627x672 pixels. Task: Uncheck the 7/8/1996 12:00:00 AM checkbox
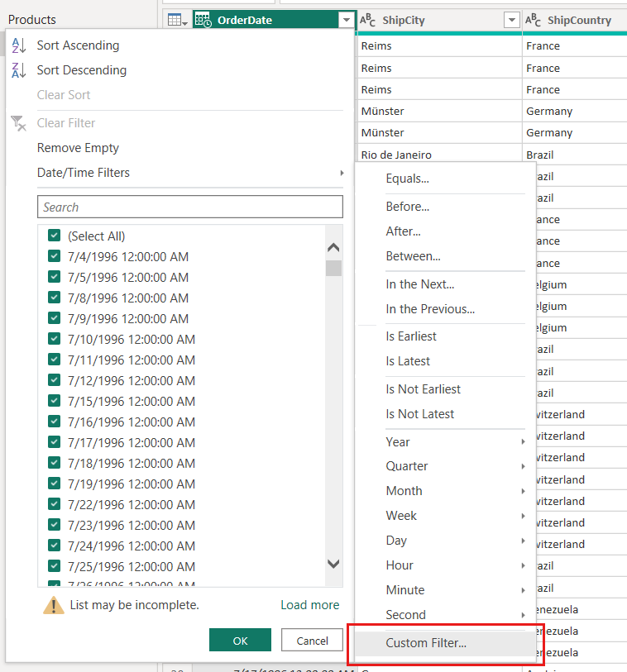pos(54,297)
